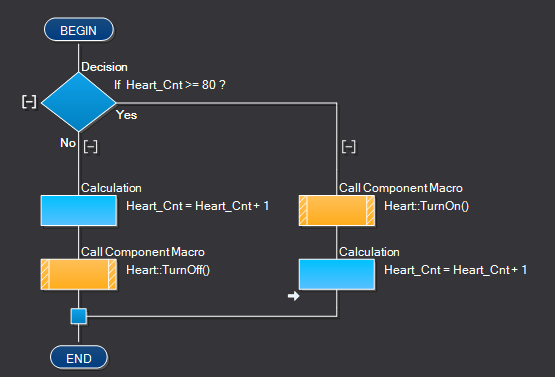Collapse the entire Decision with left [-] toggle
The image size is (555, 377).
coord(29,102)
